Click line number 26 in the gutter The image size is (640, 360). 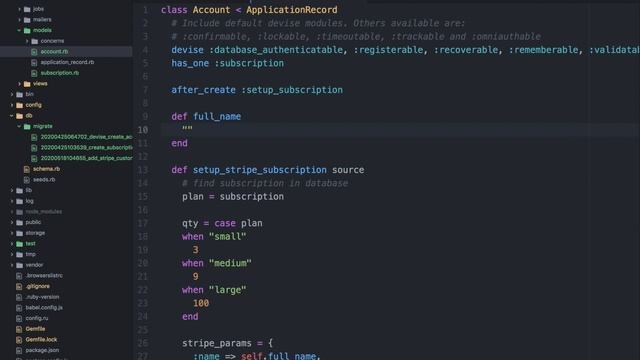click(143, 343)
